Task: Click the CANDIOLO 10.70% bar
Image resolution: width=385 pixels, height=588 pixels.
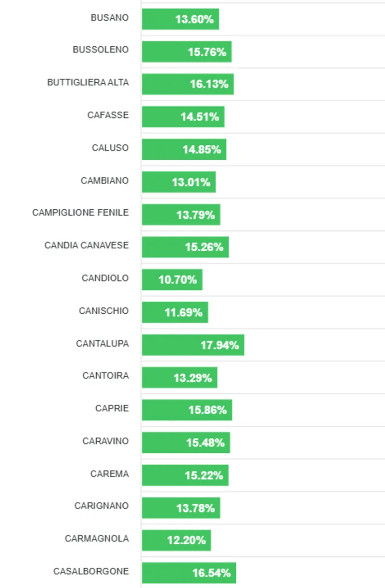Action: 172,280
